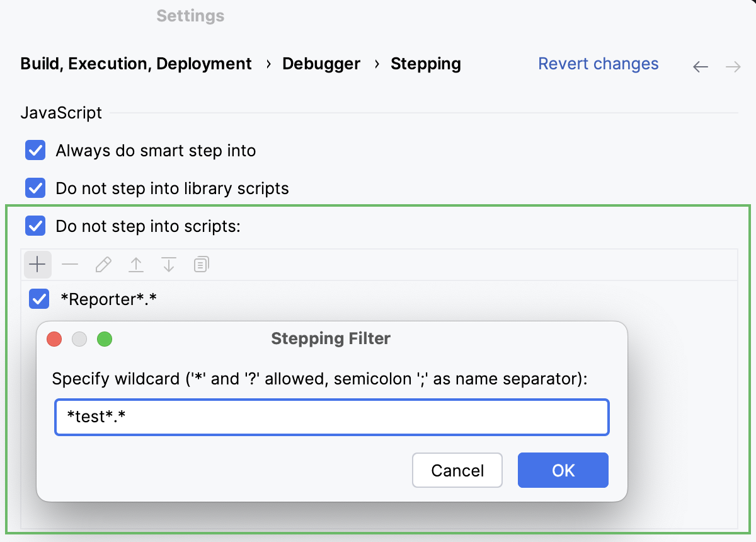
Task: Remove the selected stepping filter
Action: coord(70,264)
